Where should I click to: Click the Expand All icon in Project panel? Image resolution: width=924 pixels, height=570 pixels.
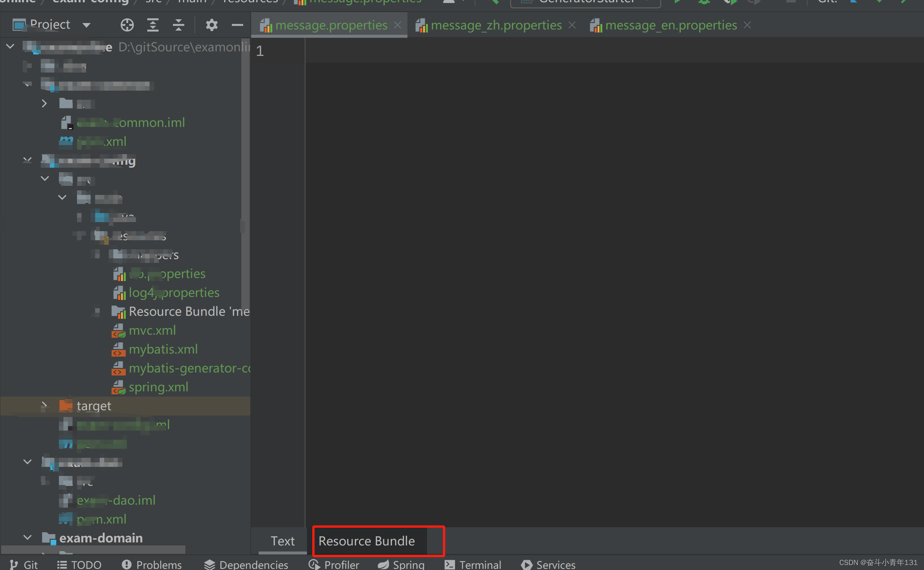point(153,25)
